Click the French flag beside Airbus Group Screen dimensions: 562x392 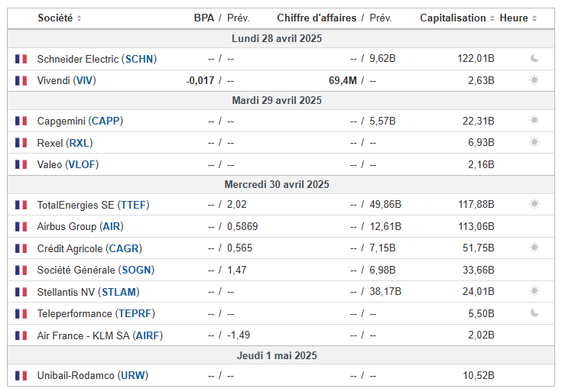pyautogui.click(x=21, y=226)
